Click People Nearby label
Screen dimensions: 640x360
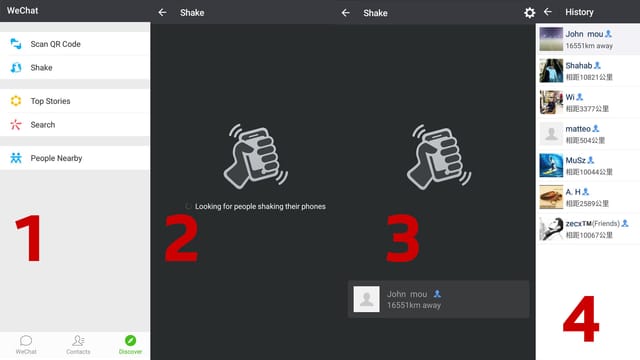pyautogui.click(x=56, y=158)
